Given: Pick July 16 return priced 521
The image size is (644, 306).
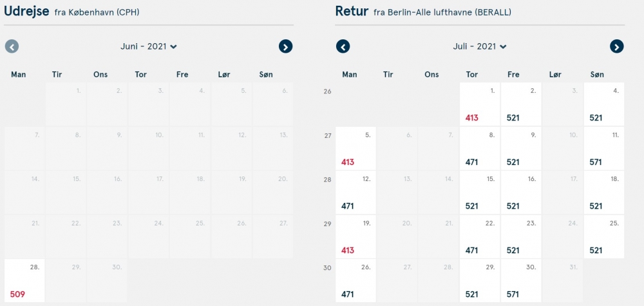Looking at the screenshot, I should click(521, 193).
